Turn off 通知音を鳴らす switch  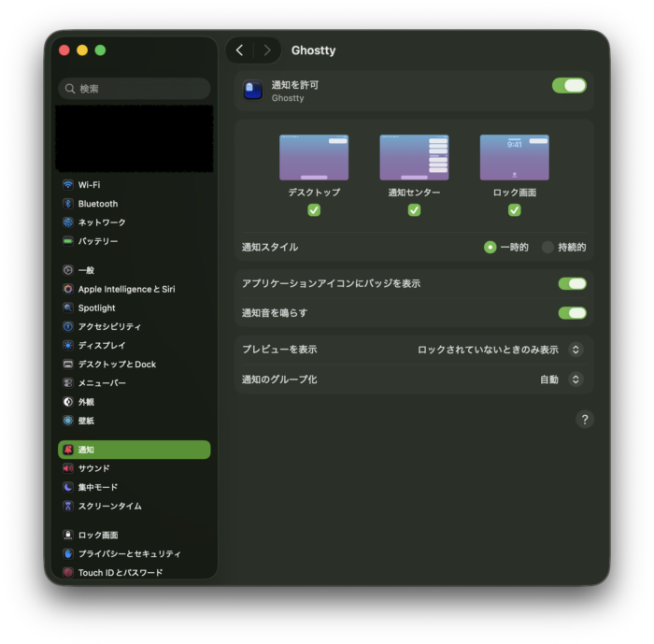[572, 313]
